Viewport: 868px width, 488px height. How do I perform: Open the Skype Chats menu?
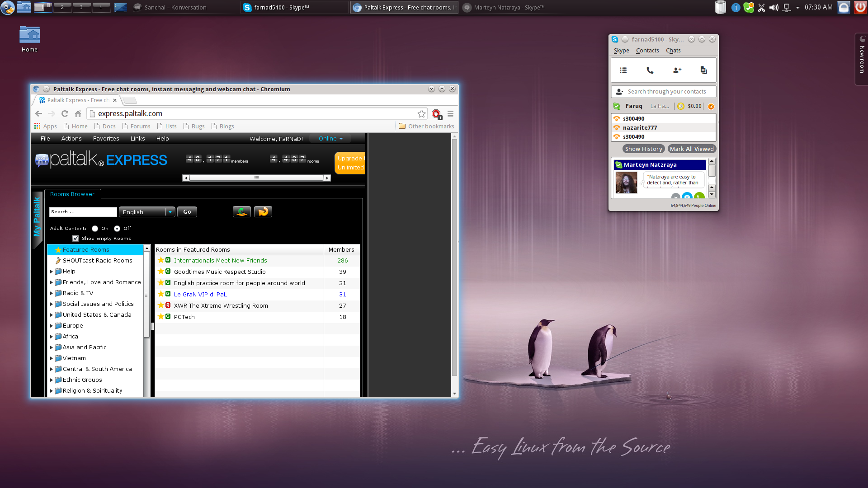tap(673, 51)
